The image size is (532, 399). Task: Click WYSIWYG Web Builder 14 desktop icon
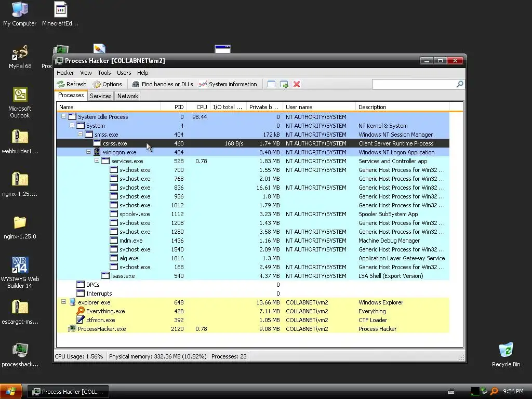point(20,272)
